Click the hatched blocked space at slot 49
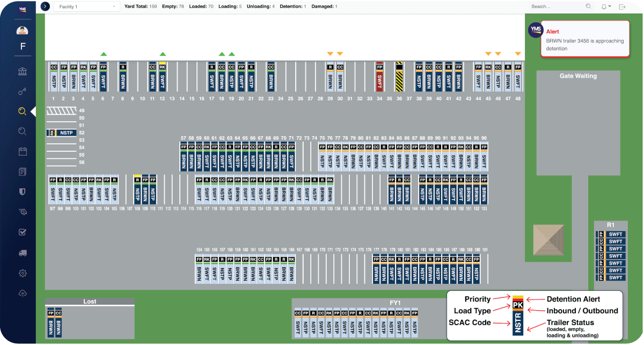The height and width of the screenshot is (345, 644). point(62,111)
